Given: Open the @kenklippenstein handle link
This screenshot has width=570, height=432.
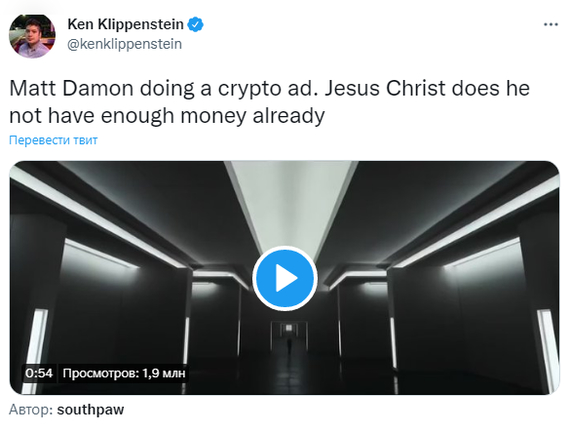Looking at the screenshot, I should click(x=125, y=44).
